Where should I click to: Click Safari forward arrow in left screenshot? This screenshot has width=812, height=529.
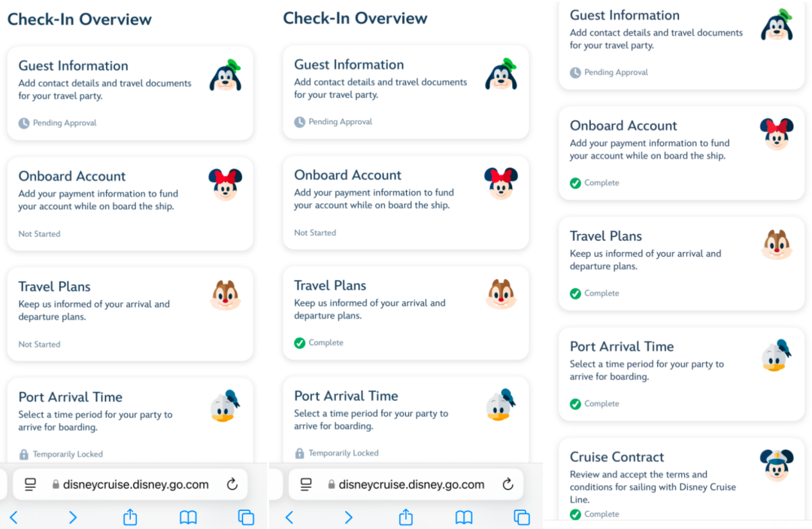72,517
